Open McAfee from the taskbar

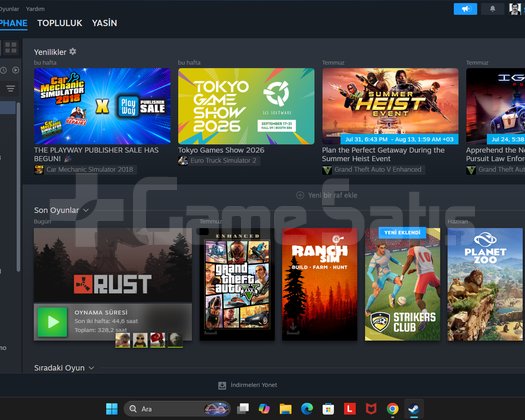371,409
